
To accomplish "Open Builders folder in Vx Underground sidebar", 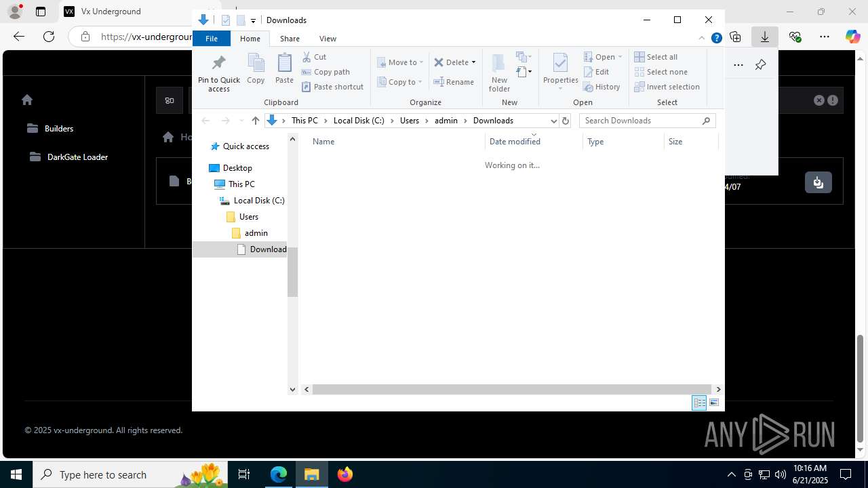I will pyautogui.click(x=50, y=129).
